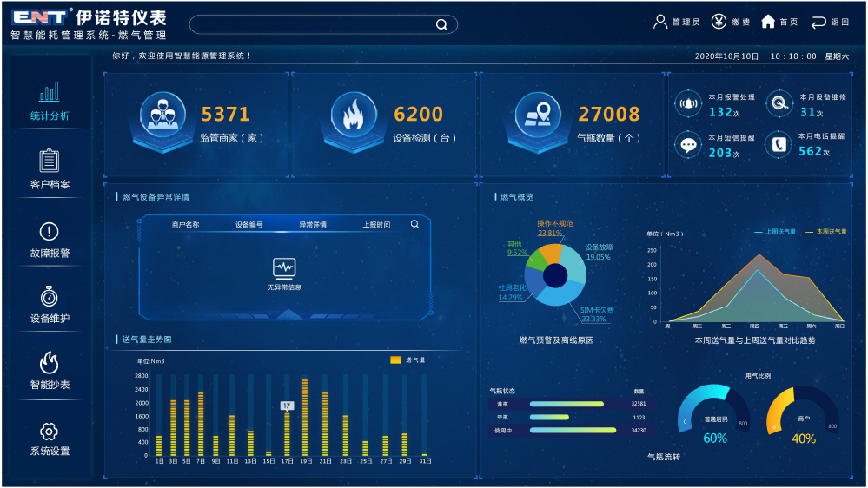868x488 pixels.
Task: Focus the top search input field
Action: [x=313, y=24]
